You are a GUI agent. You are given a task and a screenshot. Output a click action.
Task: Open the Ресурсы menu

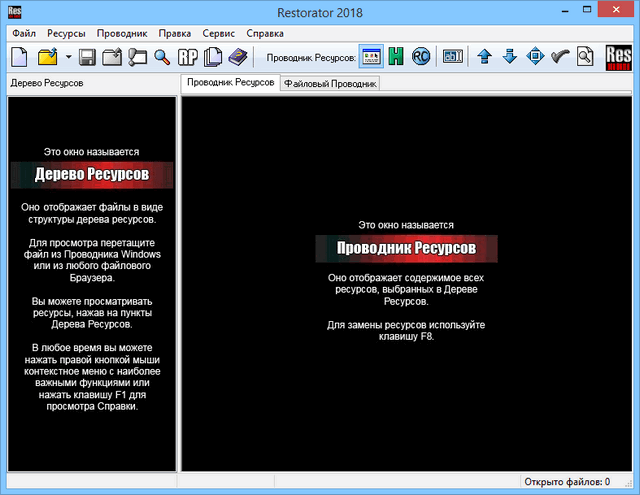pyautogui.click(x=66, y=33)
